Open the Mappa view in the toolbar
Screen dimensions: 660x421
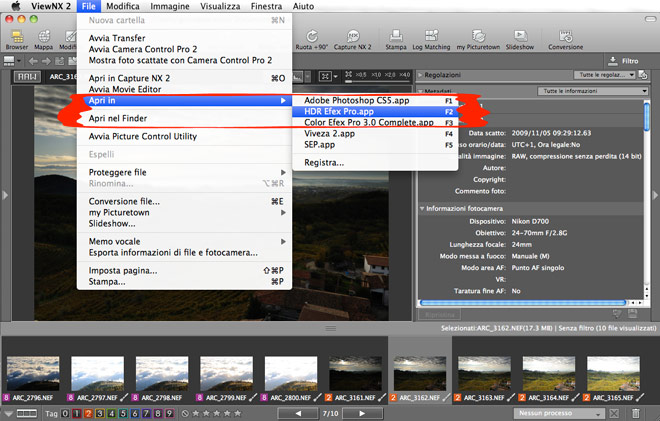43,40
